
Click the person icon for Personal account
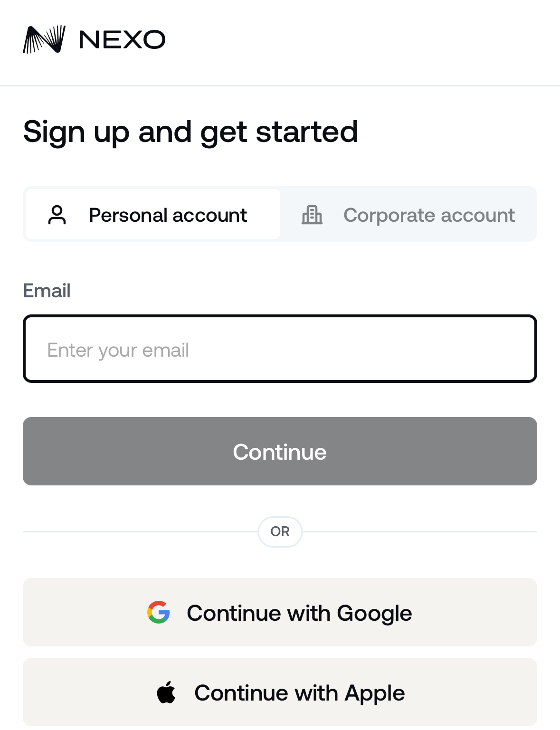pyautogui.click(x=57, y=215)
